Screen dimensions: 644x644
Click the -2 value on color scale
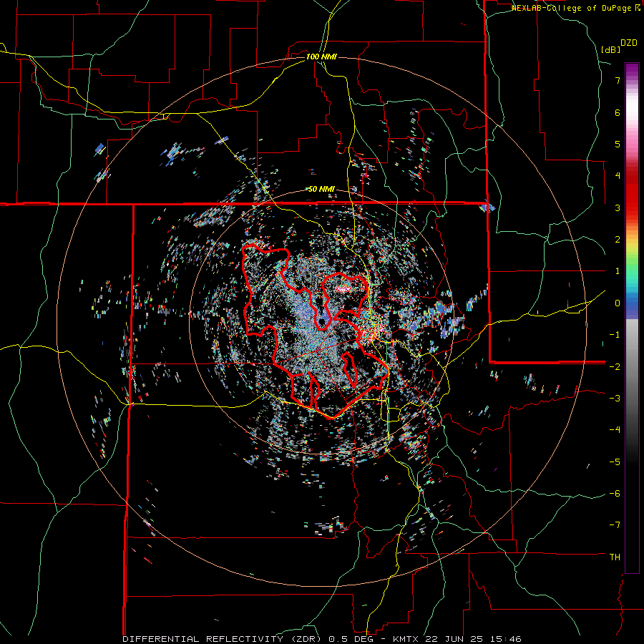615,366
